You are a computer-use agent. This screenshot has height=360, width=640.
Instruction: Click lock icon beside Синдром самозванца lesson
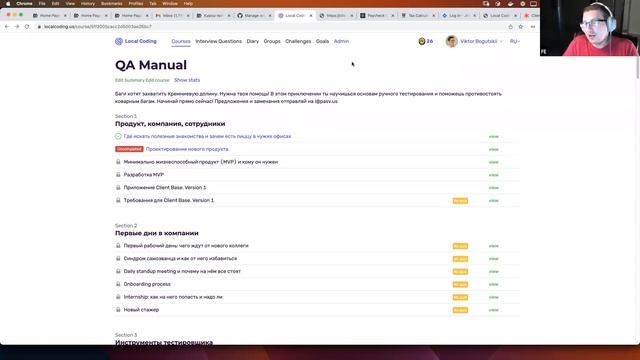click(118, 258)
